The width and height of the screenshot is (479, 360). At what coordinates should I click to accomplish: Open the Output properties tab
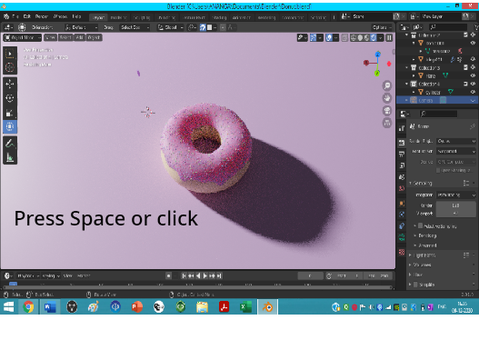tap(402, 154)
